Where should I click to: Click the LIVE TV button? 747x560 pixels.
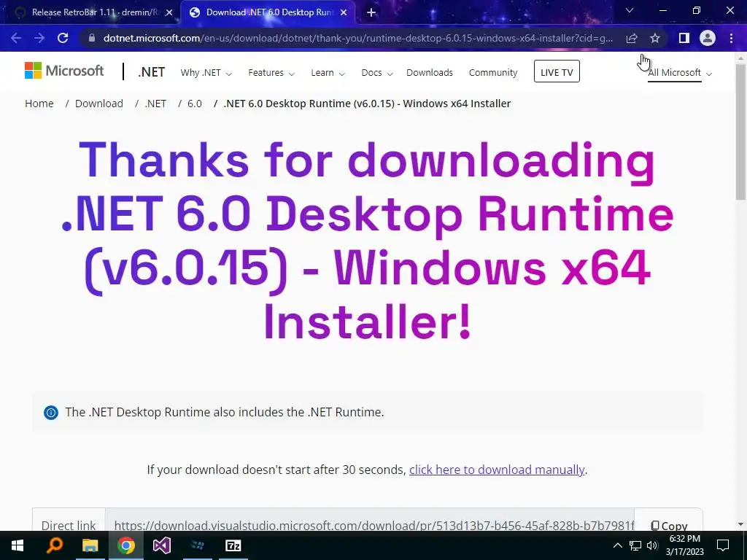pos(557,71)
